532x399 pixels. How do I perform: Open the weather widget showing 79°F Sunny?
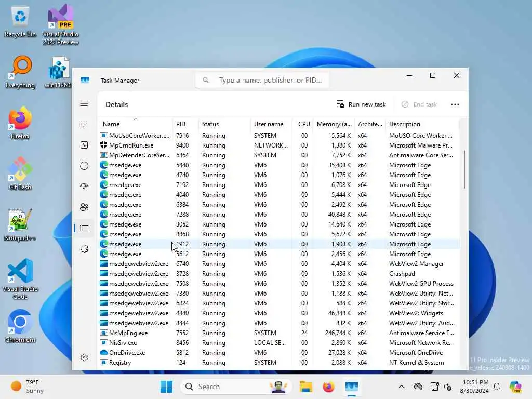pos(27,387)
